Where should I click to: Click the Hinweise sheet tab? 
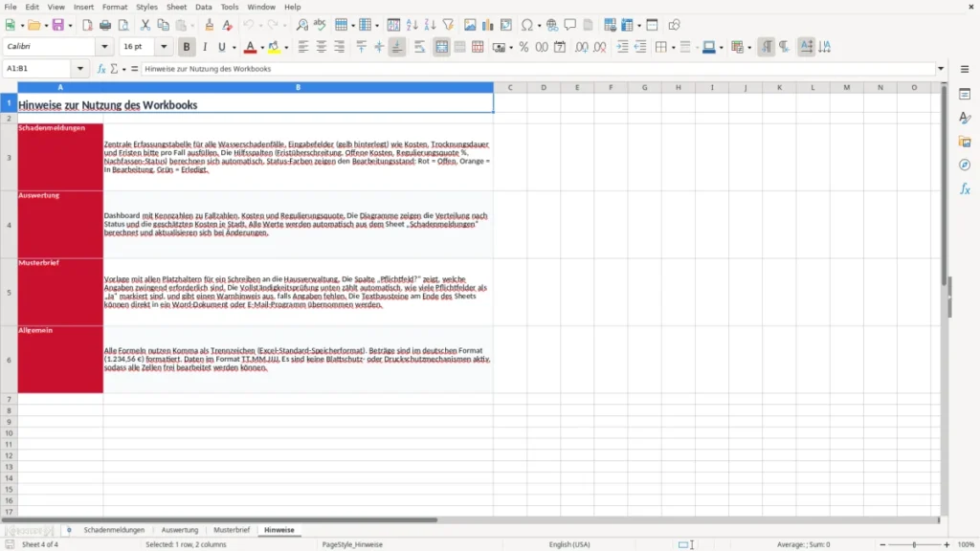point(278,530)
